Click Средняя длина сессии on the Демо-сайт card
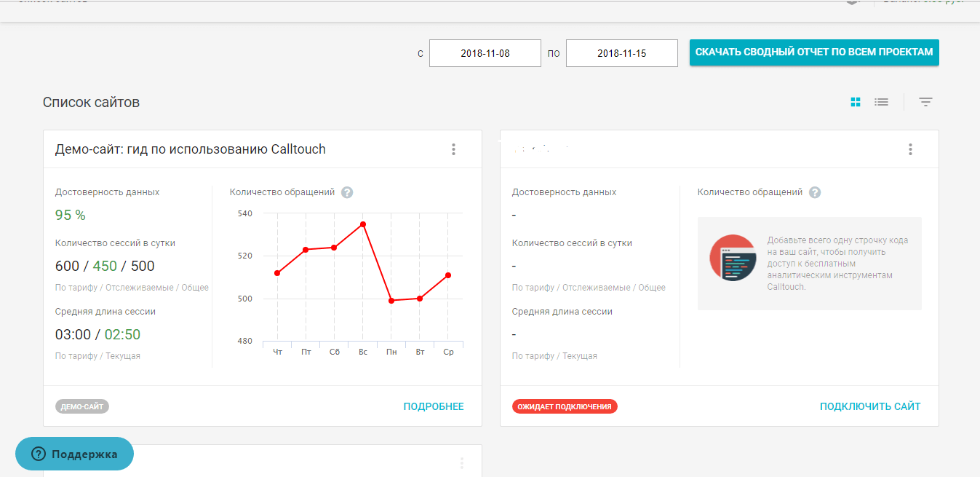 (x=105, y=312)
